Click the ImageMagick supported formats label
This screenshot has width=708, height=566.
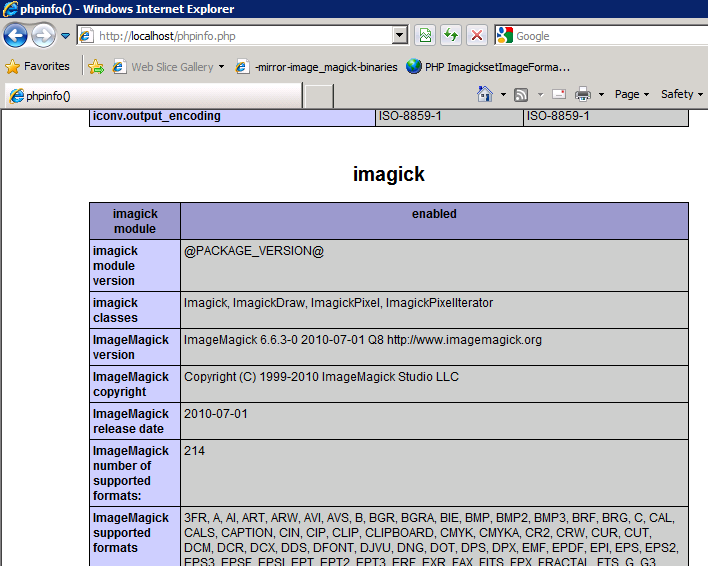point(130,533)
